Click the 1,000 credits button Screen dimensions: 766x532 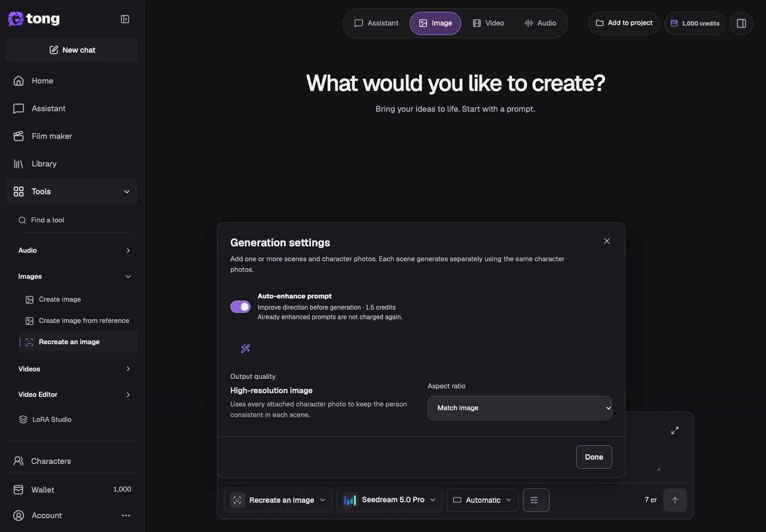695,23
